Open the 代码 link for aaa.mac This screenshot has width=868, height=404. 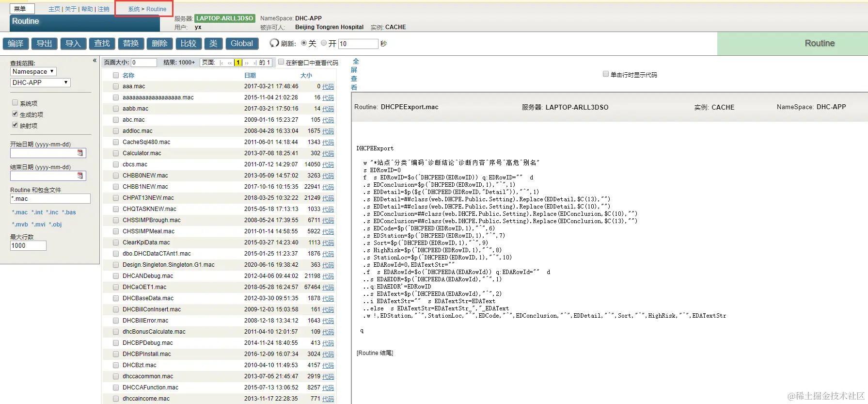pyautogui.click(x=328, y=86)
